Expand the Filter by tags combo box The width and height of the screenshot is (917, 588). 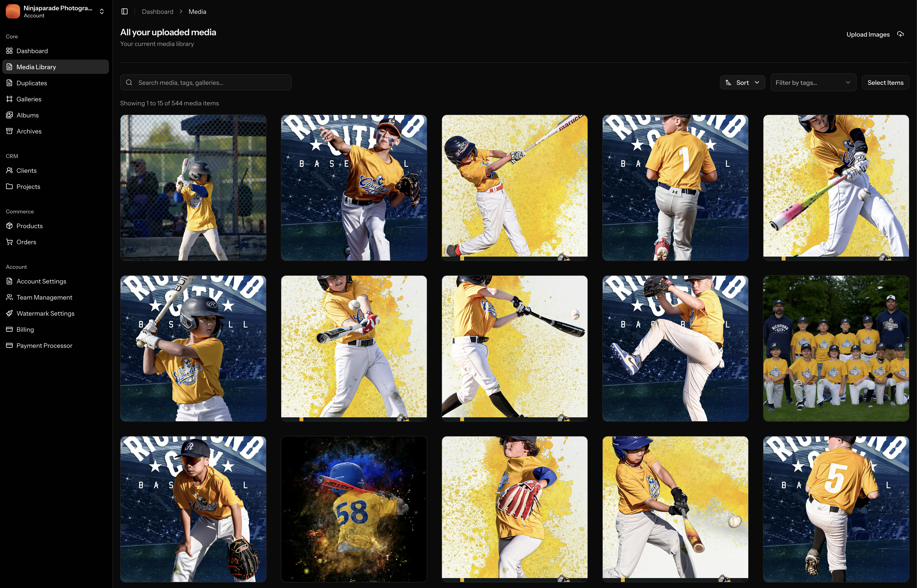[x=813, y=82]
